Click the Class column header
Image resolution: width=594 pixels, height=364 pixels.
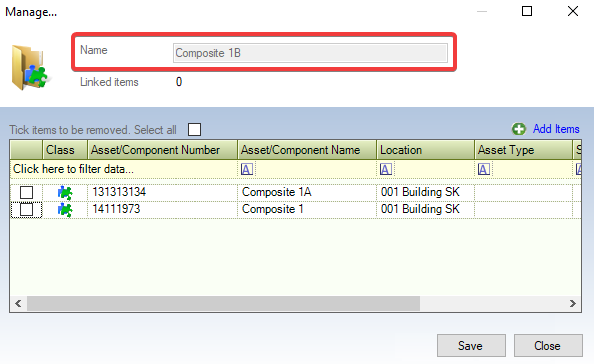[x=65, y=150]
